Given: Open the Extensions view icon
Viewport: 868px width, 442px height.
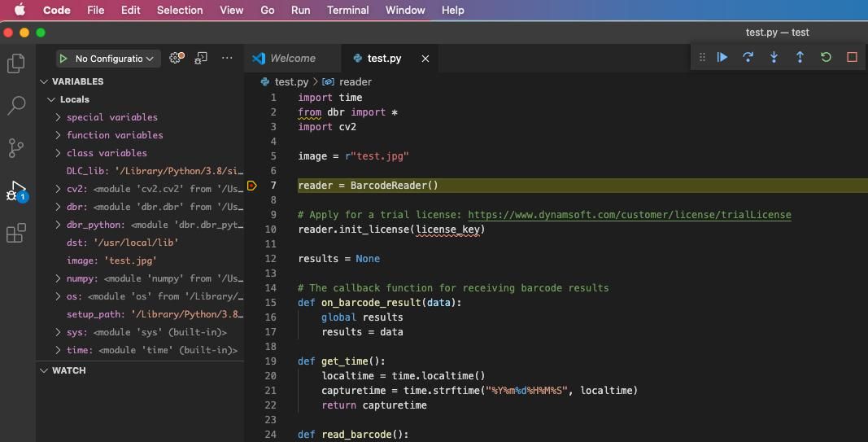Looking at the screenshot, I should [16, 234].
